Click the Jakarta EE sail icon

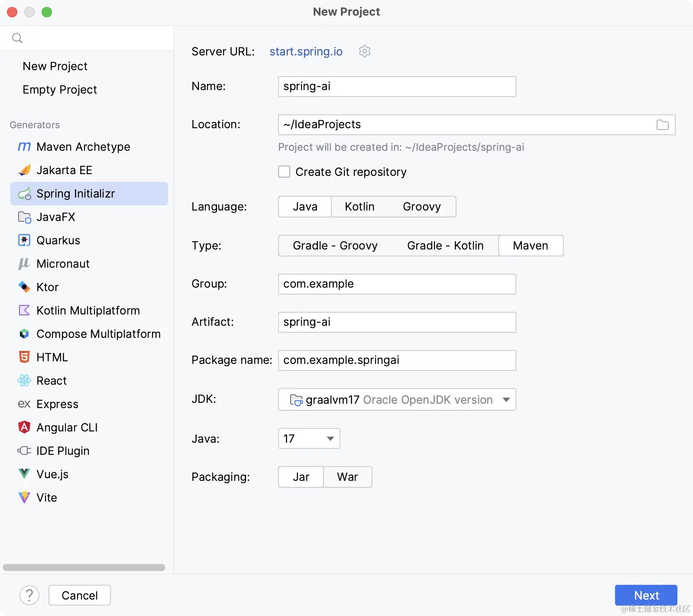coord(24,170)
